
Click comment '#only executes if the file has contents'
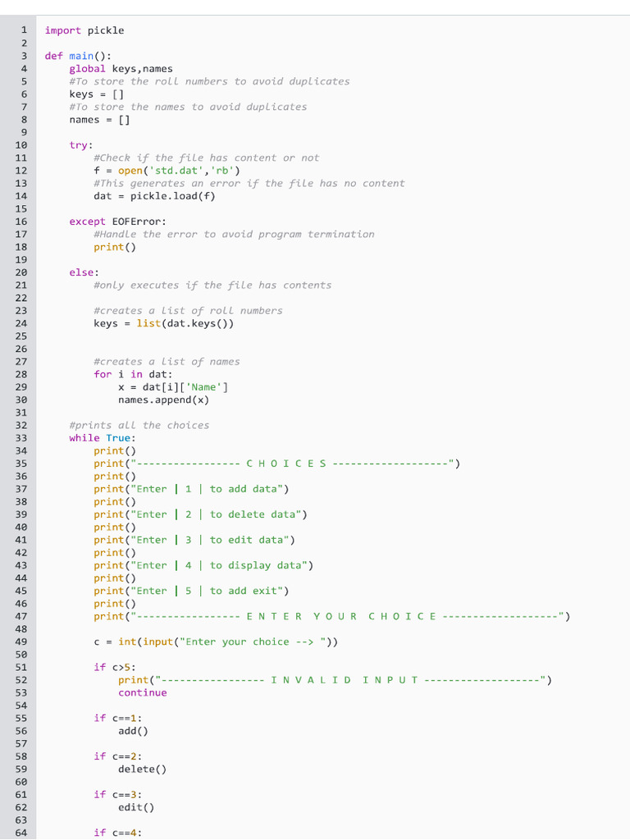click(212, 285)
